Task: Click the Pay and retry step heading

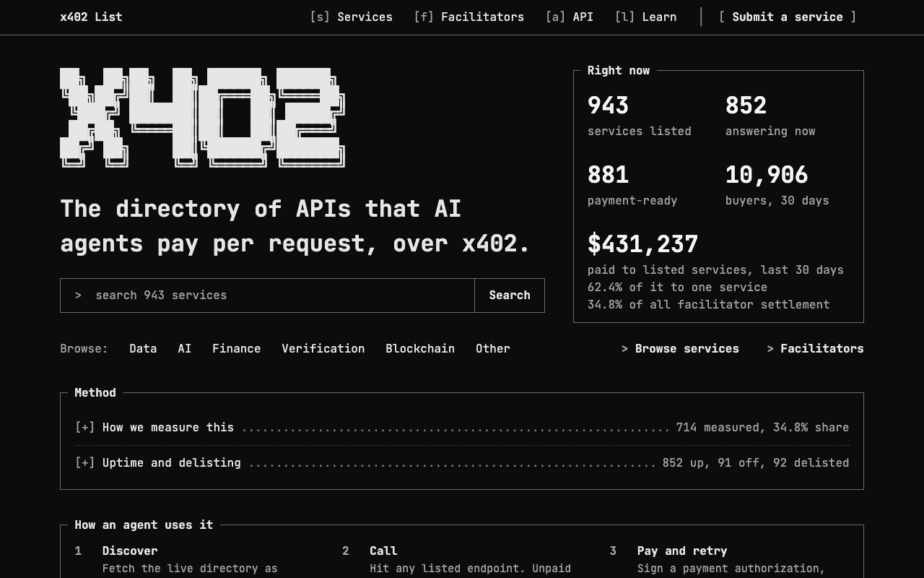Action: point(682,551)
